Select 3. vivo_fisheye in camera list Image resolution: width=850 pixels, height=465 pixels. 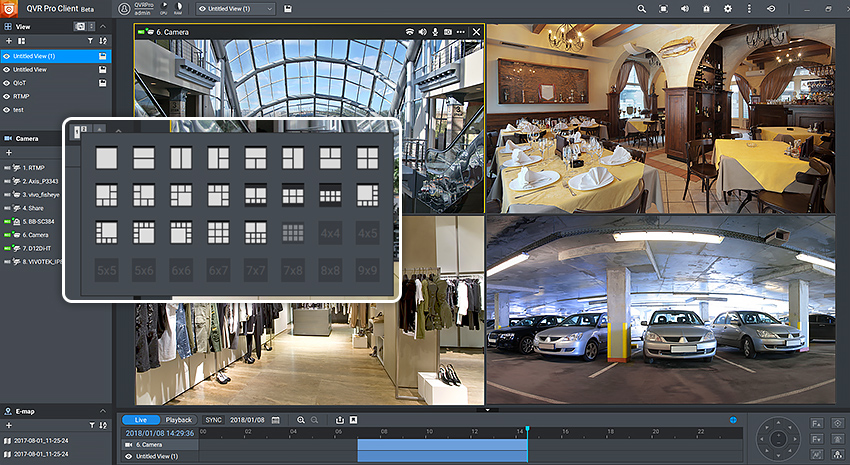tap(43, 194)
